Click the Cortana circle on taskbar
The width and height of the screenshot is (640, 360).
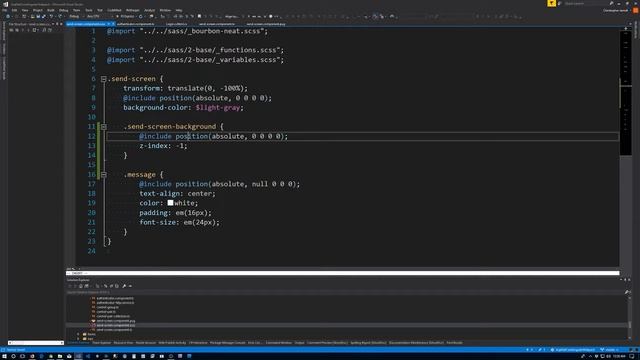13,356
